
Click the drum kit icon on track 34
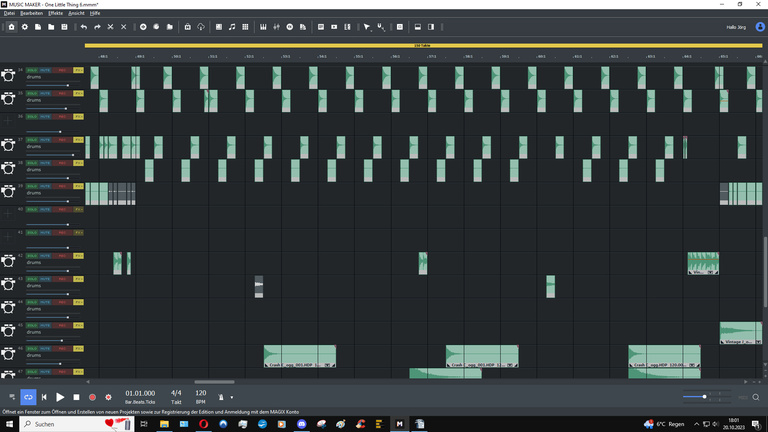tap(10, 74)
